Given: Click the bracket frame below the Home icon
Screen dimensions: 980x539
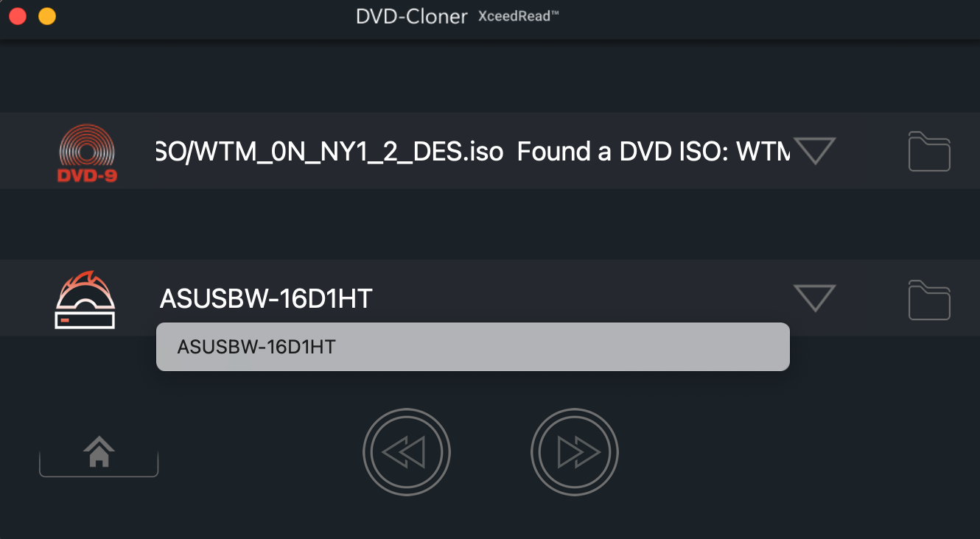Looking at the screenshot, I should click(x=99, y=465).
